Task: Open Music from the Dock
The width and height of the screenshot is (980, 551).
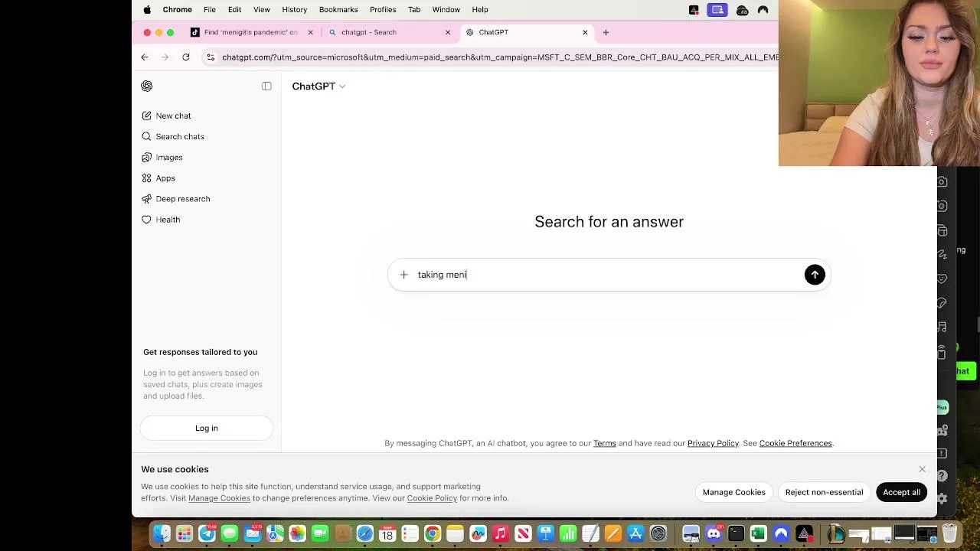Action: pyautogui.click(x=500, y=533)
